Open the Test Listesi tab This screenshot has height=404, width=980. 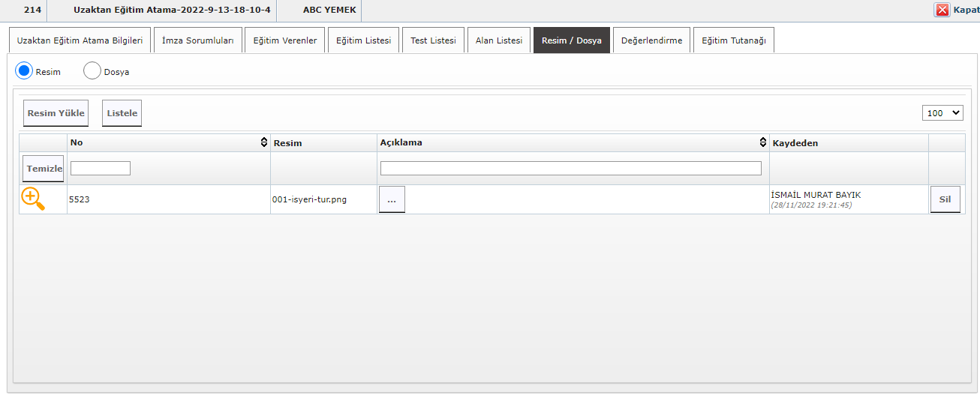pyautogui.click(x=433, y=40)
